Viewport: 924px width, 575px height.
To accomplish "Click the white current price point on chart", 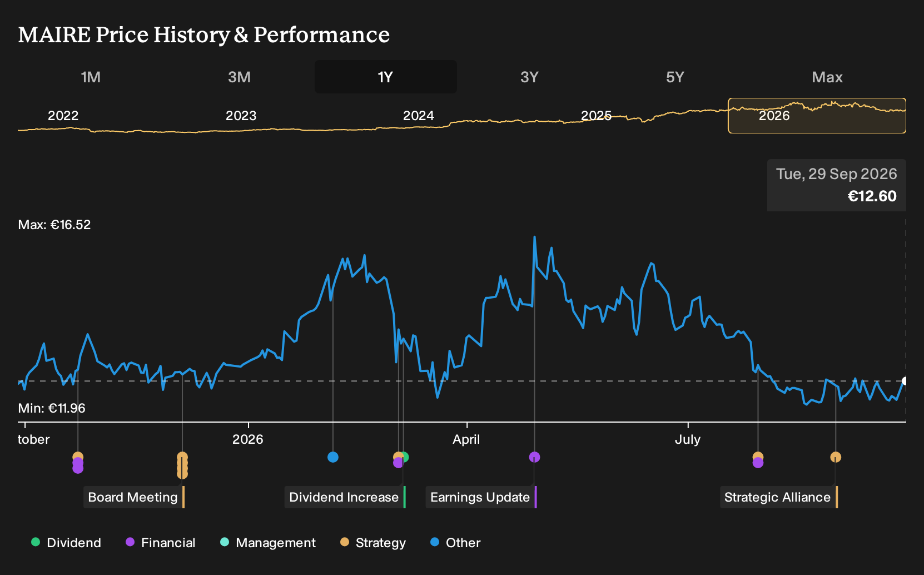I will tap(905, 381).
